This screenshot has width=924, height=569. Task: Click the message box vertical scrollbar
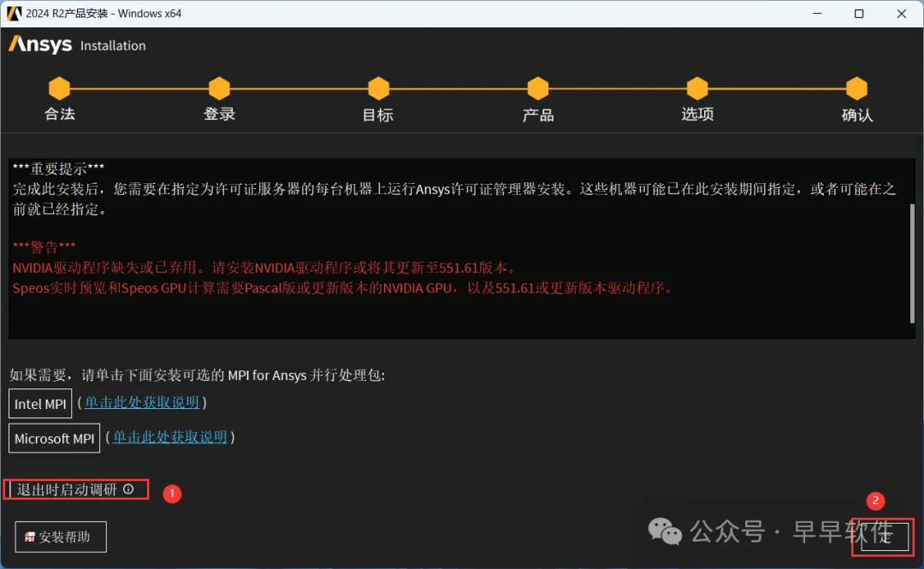click(x=912, y=263)
